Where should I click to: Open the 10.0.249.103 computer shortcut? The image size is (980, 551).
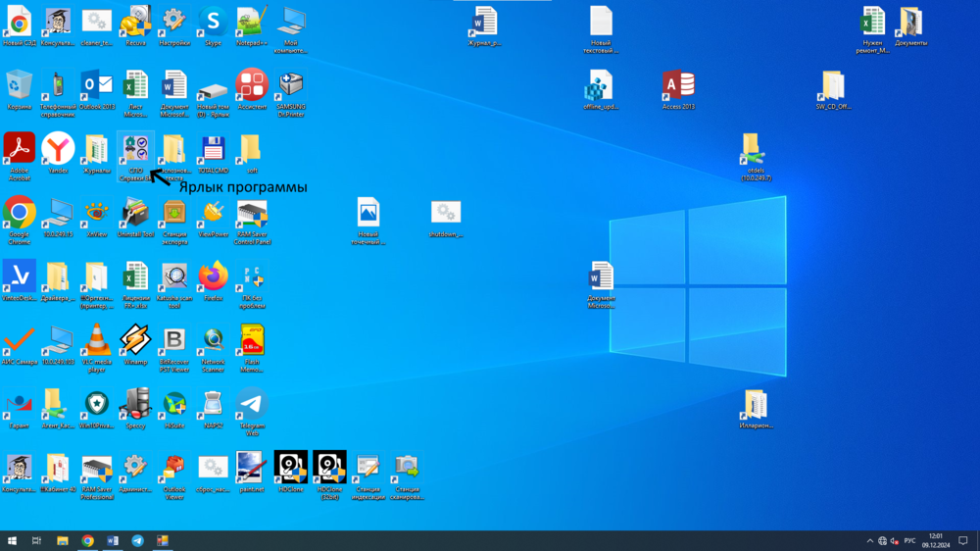[58, 345]
